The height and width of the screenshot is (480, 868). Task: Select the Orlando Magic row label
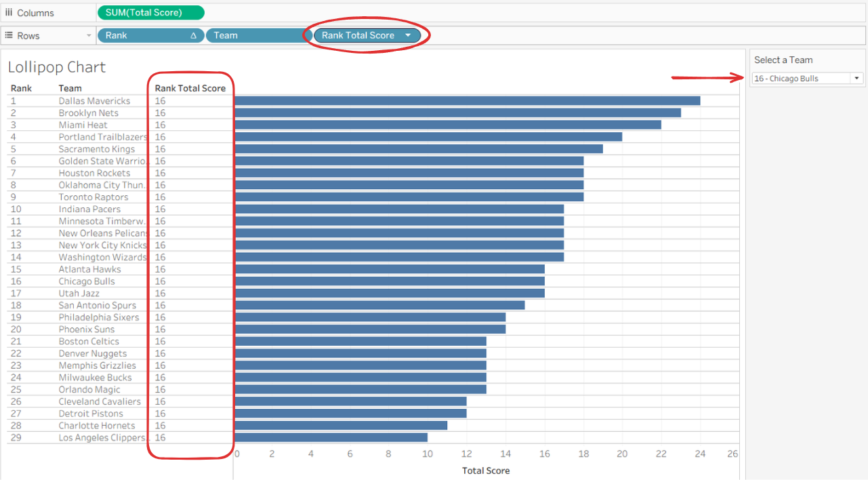pos(89,390)
